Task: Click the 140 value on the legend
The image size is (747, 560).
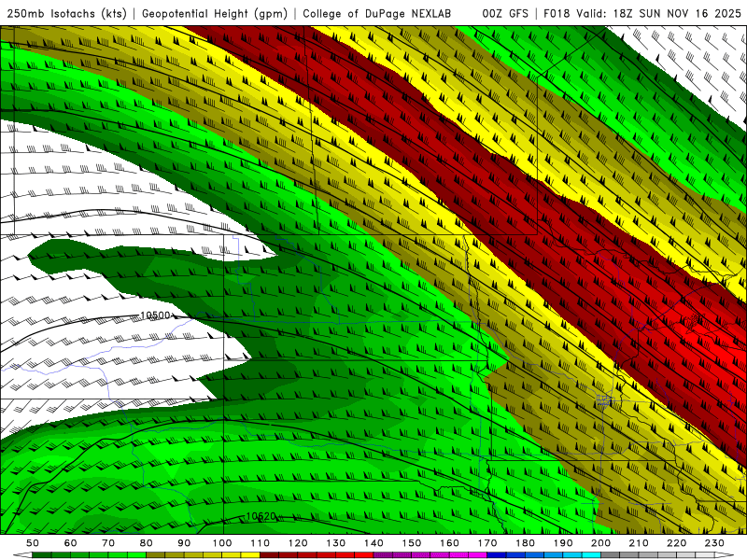Action: coord(373,543)
